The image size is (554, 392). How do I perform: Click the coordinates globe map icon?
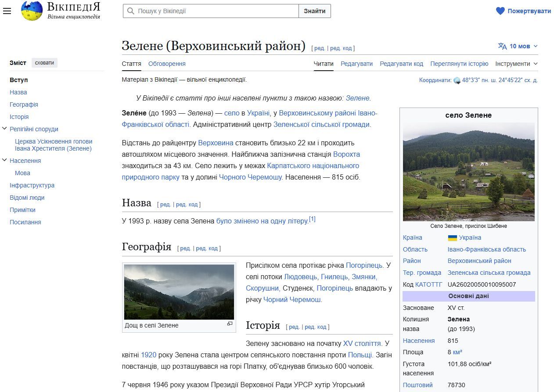pos(457,80)
